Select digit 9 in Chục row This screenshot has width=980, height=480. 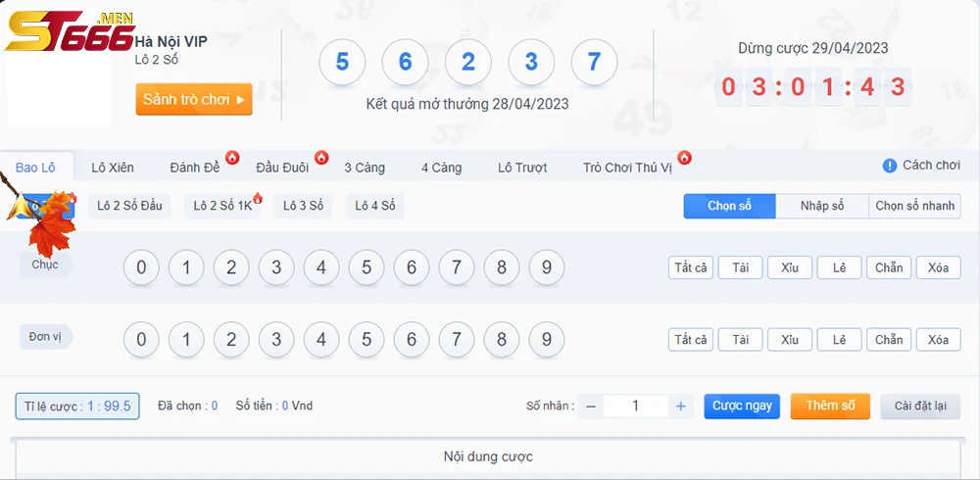pos(546,267)
